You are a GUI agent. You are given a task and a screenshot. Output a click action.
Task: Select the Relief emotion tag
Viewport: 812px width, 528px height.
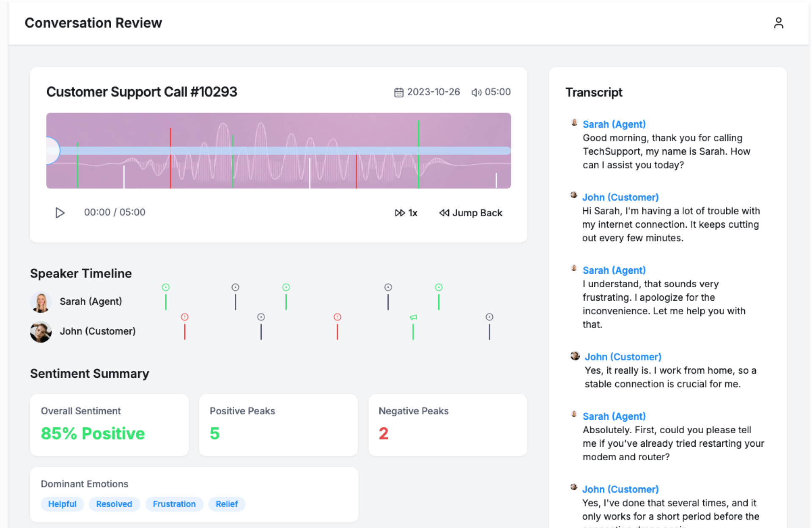227,504
